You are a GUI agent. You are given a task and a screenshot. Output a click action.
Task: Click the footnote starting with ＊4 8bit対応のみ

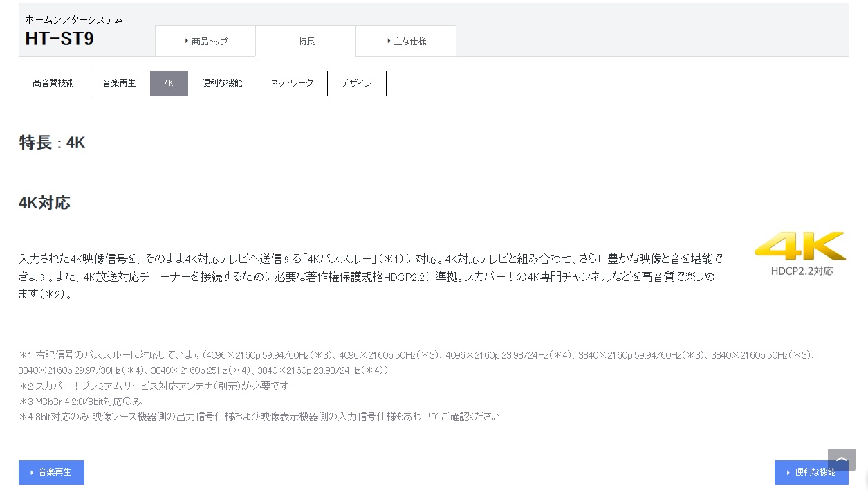(259, 416)
